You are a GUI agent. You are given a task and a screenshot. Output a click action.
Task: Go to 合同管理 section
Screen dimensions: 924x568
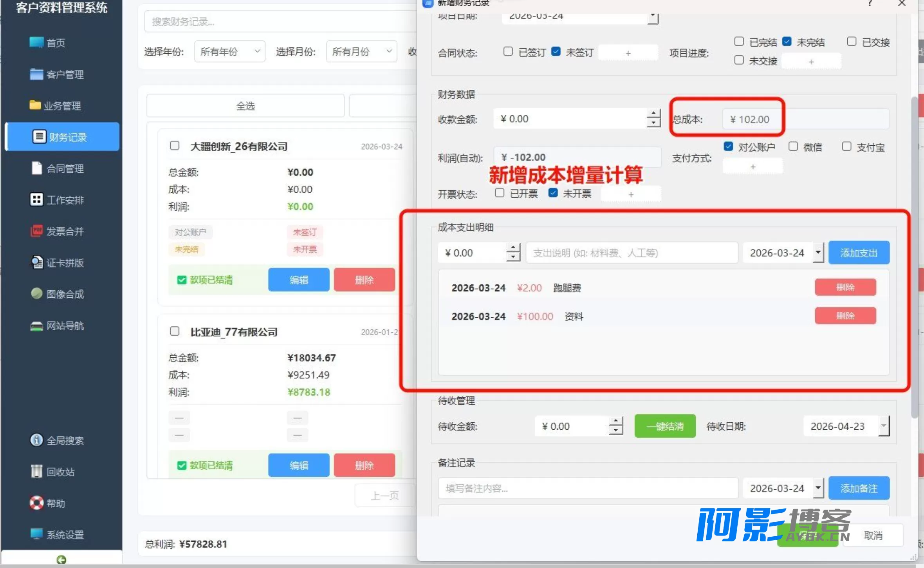point(65,168)
